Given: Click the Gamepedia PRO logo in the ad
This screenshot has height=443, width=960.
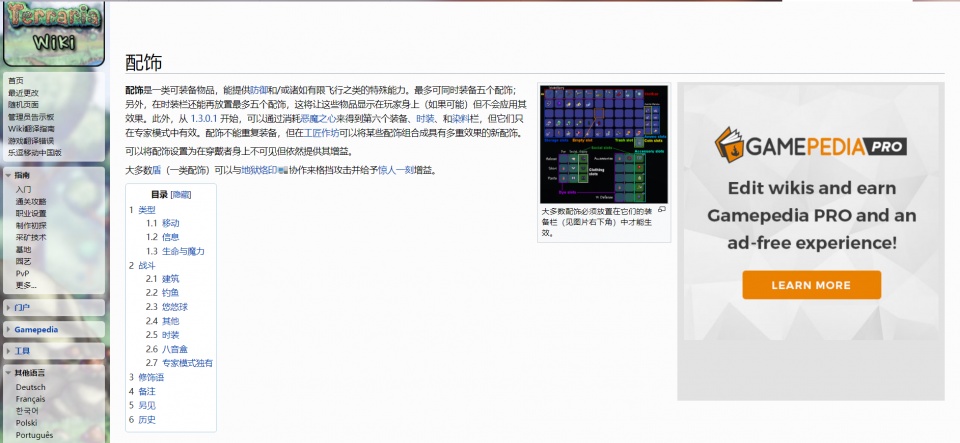Looking at the screenshot, I should [811, 146].
